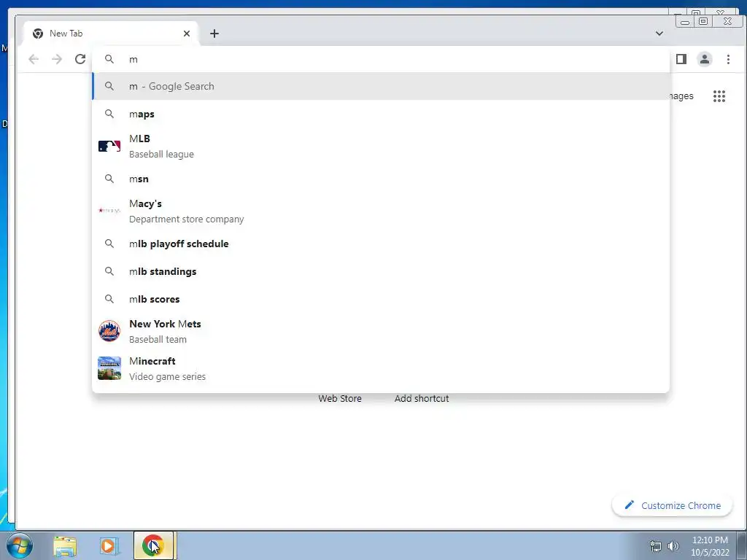Click search icon beside "mlb playoff schedule"

[x=109, y=244]
